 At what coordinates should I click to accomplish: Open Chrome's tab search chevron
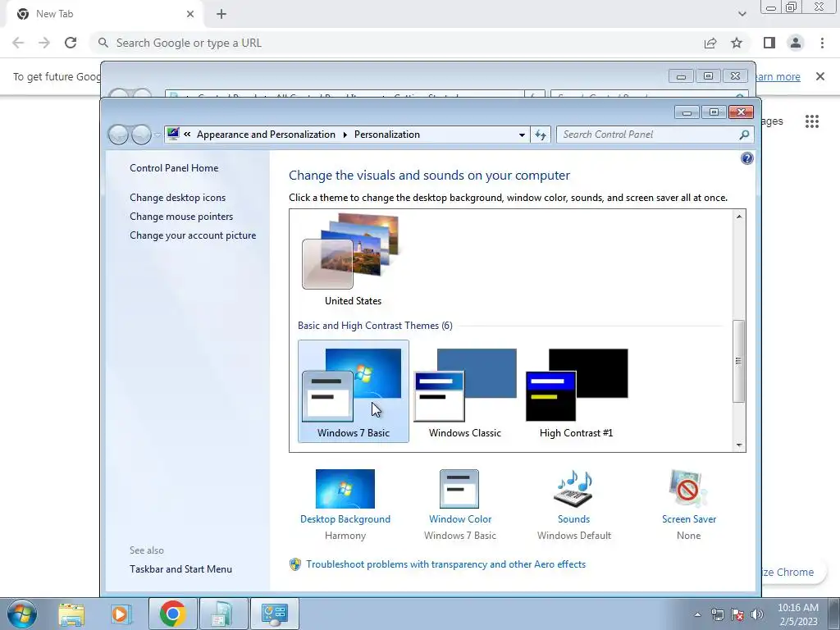click(742, 14)
